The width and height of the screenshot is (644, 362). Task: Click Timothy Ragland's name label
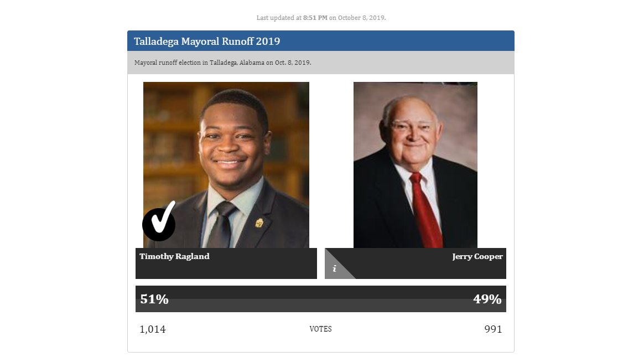175,256
